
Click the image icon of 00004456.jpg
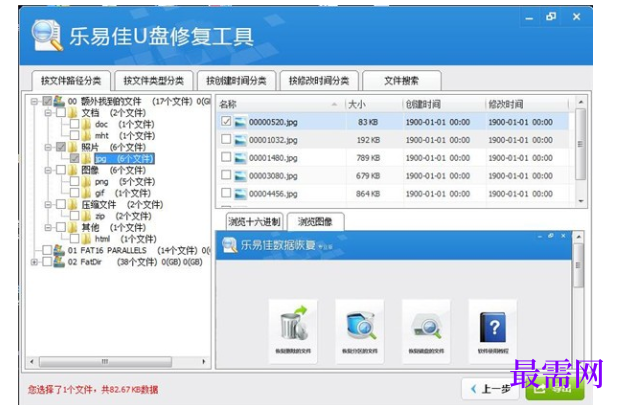coord(240,194)
